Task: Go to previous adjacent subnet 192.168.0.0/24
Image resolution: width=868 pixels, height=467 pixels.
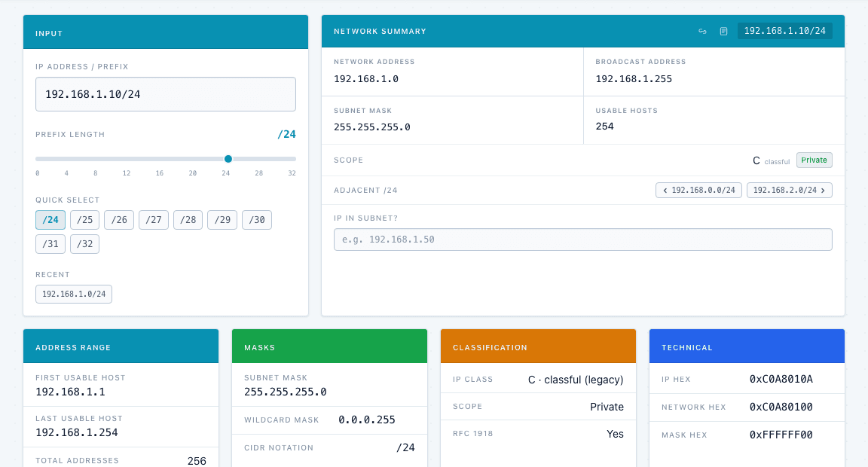Action: pyautogui.click(x=698, y=191)
